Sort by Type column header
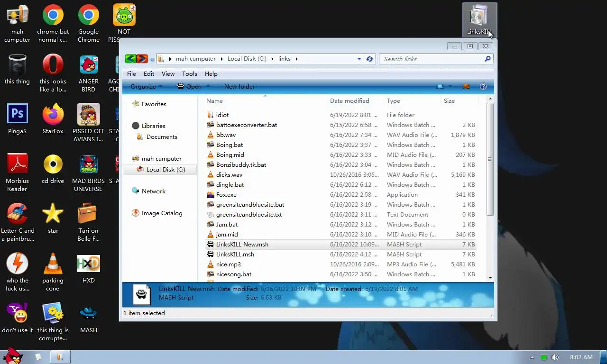The height and width of the screenshot is (364, 607). point(412,100)
